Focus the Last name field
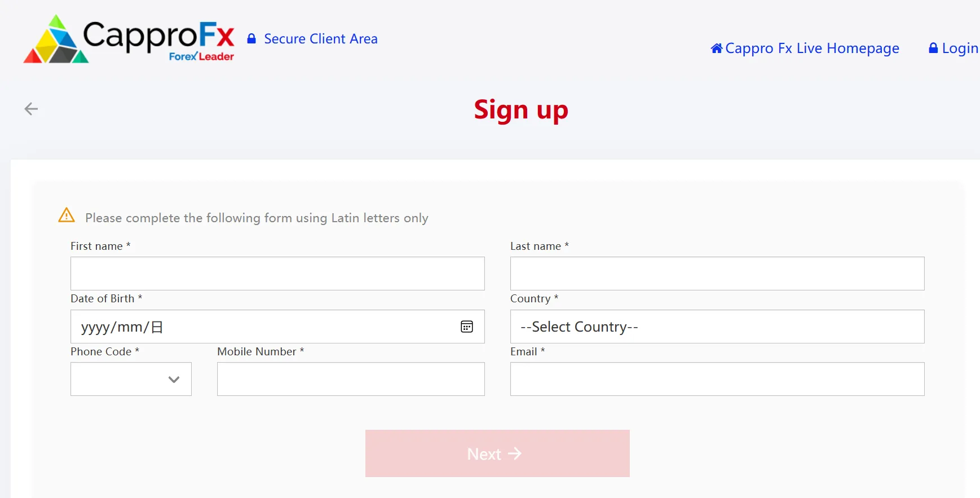The width and height of the screenshot is (980, 498). pyautogui.click(x=717, y=274)
